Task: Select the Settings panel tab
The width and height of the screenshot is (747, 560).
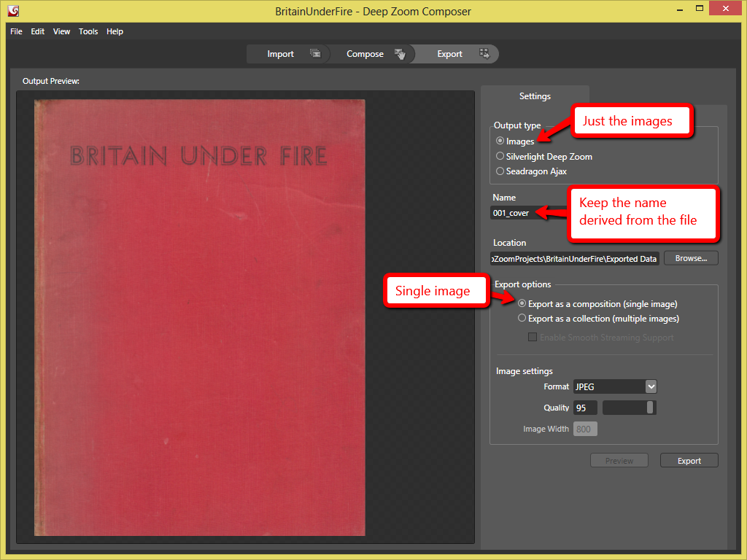Action: 535,96
